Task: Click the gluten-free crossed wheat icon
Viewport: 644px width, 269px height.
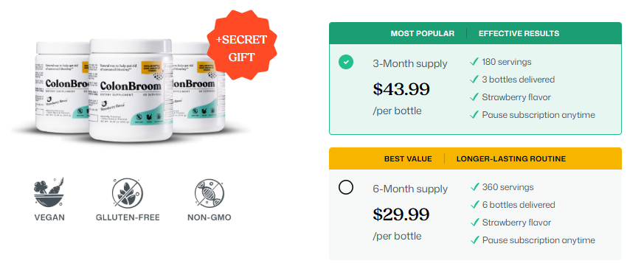Action: point(128,192)
